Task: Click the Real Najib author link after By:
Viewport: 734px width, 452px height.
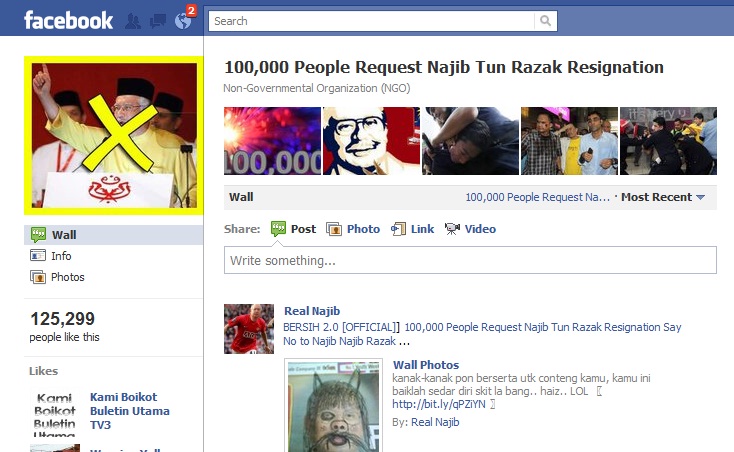Action: tap(435, 422)
